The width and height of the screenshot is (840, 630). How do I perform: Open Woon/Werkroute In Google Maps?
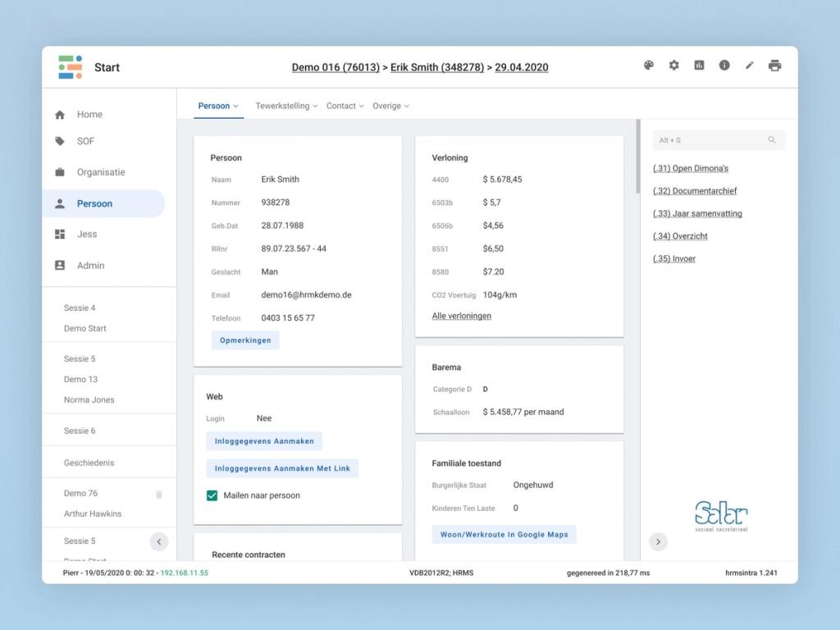[504, 535]
